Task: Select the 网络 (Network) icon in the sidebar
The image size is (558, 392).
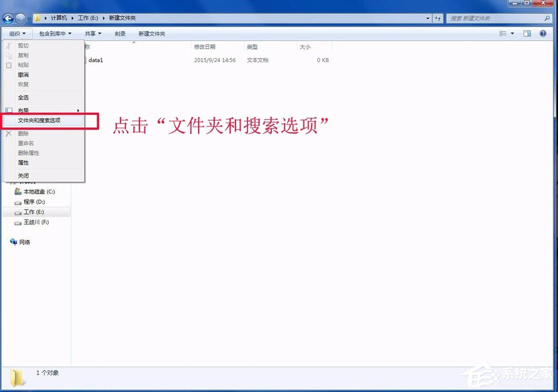Action: click(x=25, y=241)
